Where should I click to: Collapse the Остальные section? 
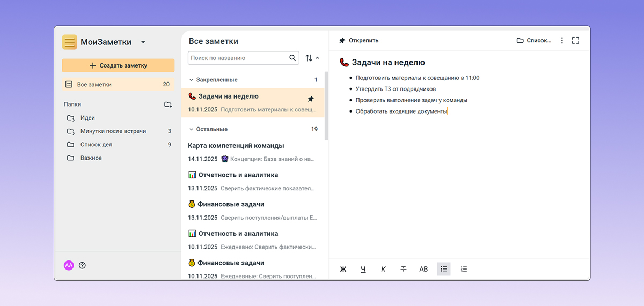click(191, 129)
